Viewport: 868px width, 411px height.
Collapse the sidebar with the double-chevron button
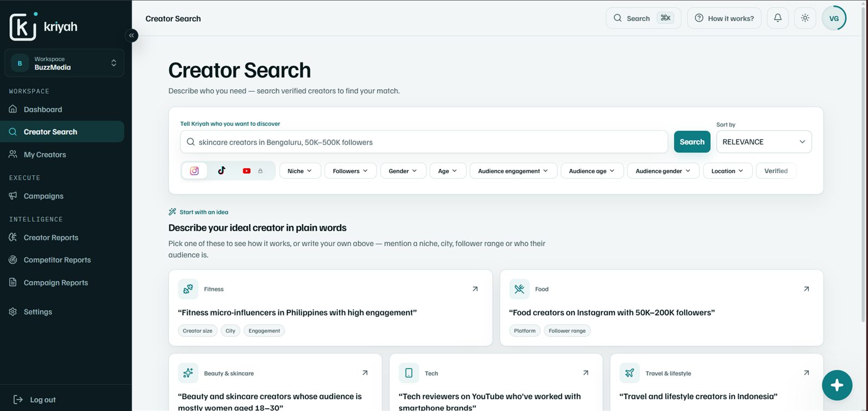[131, 36]
